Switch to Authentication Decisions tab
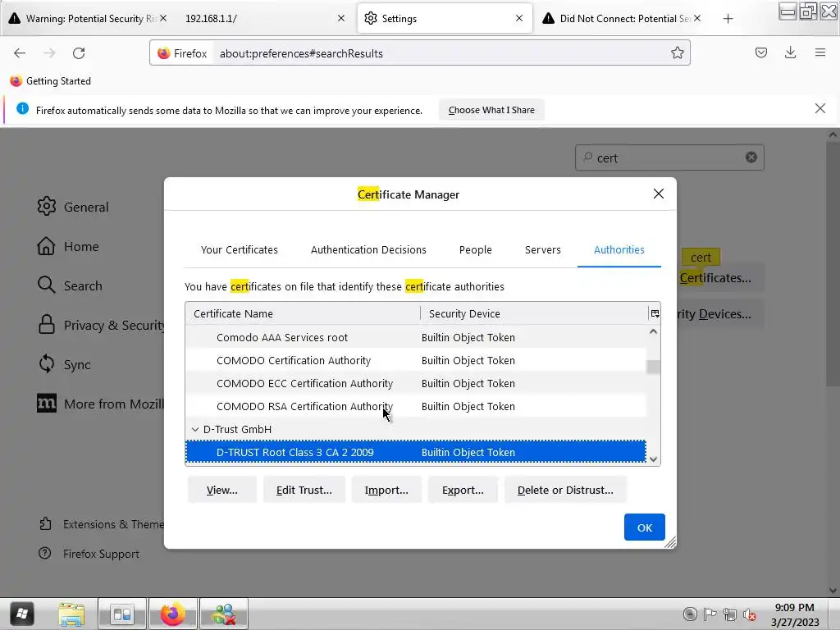Viewport: 840px width, 630px height. pos(368,249)
